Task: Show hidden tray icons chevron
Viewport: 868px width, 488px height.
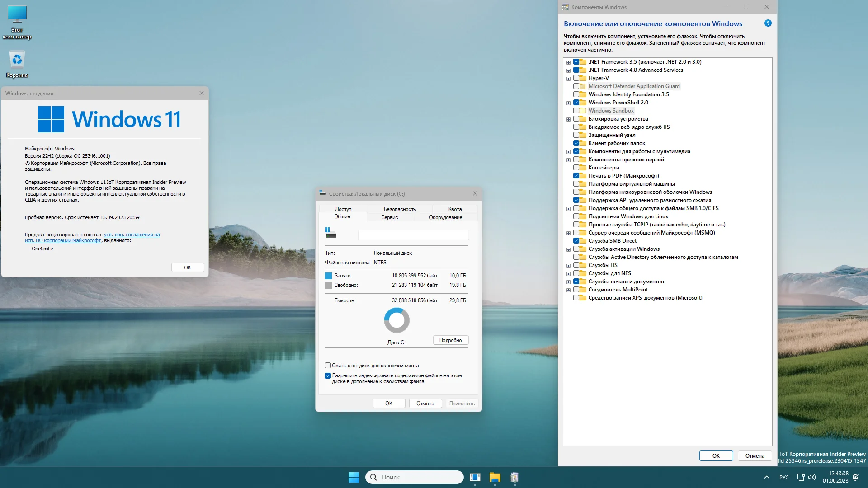Action: click(766, 477)
